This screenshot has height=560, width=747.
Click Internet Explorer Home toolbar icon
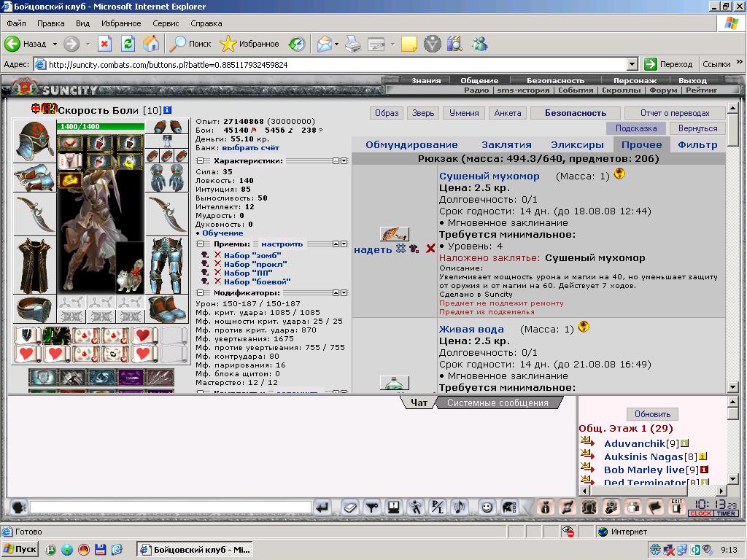pyautogui.click(x=151, y=44)
